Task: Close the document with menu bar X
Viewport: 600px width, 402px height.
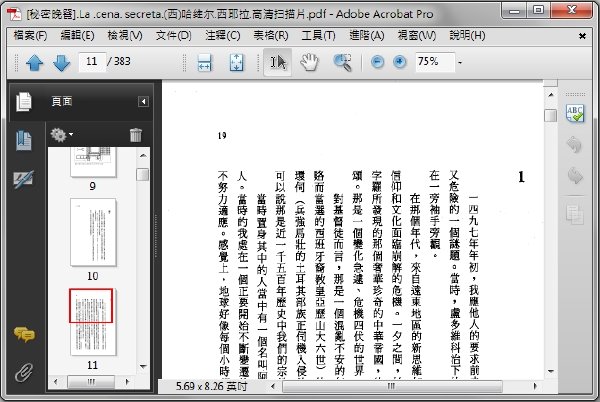Action: 582,36
